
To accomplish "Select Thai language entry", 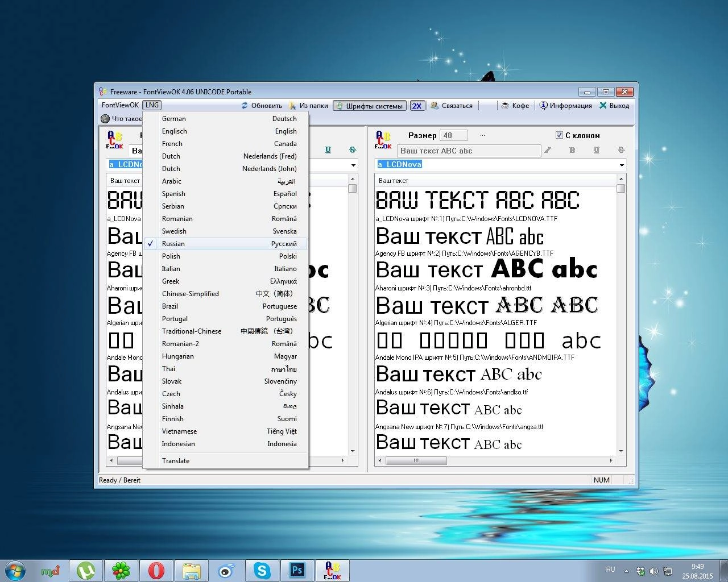I will pyautogui.click(x=225, y=369).
